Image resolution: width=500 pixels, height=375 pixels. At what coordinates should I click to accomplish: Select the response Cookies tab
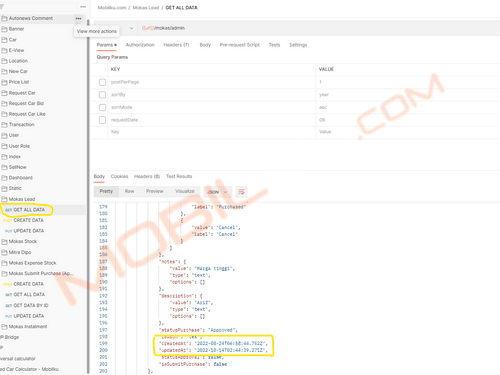(119, 176)
